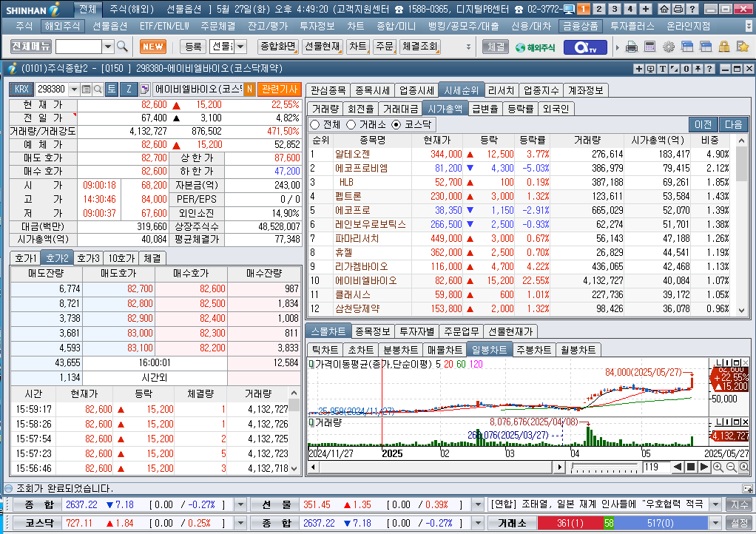Viewport: 756px width, 534px height.
Task: Click the stock search magnifier next to the code field
Action: click(98, 89)
